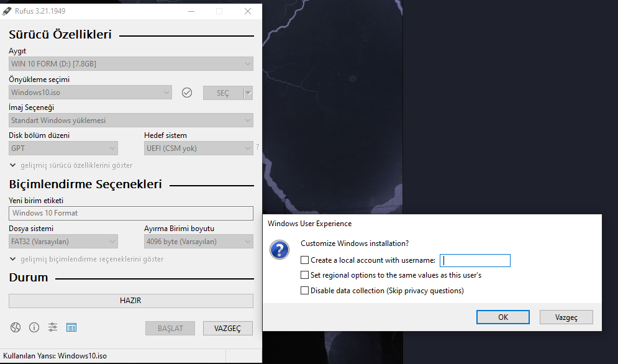This screenshot has height=364, width=618.
Task: Minimize the Rufus window
Action: tap(191, 11)
